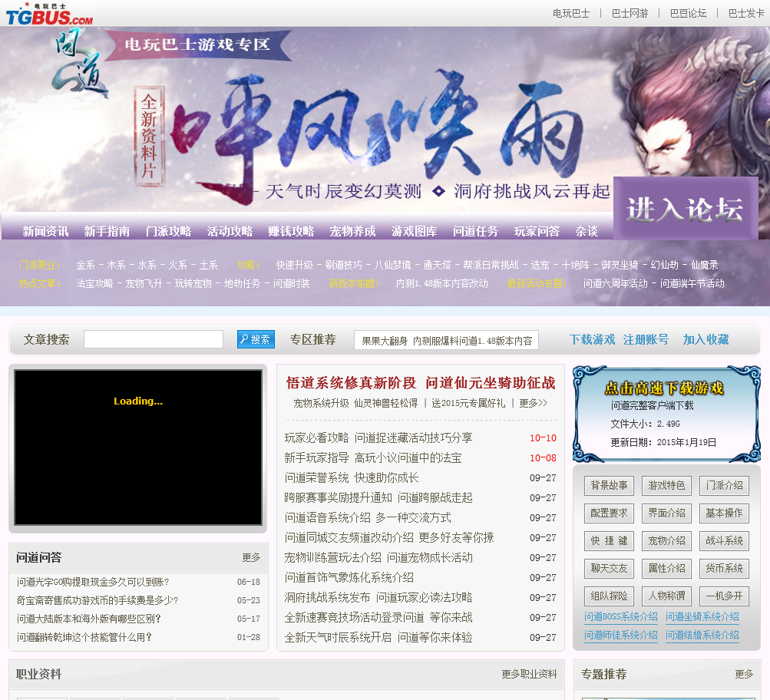Open 更多>> under the headline
This screenshot has height=700, width=770.
point(534,403)
